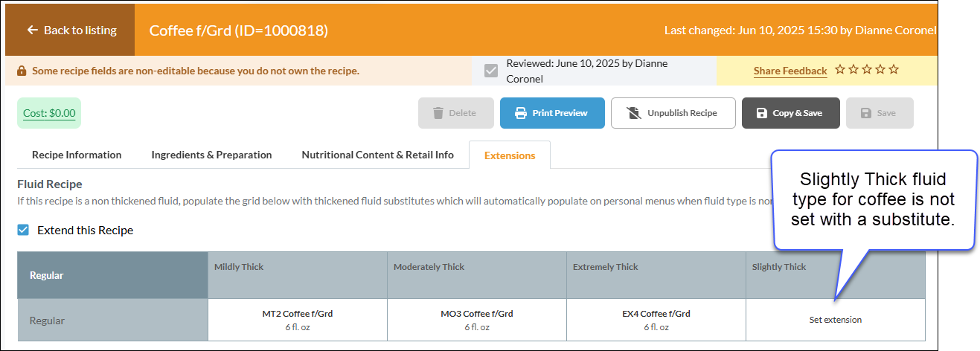Open the Cost: $0.00 link

tap(49, 113)
